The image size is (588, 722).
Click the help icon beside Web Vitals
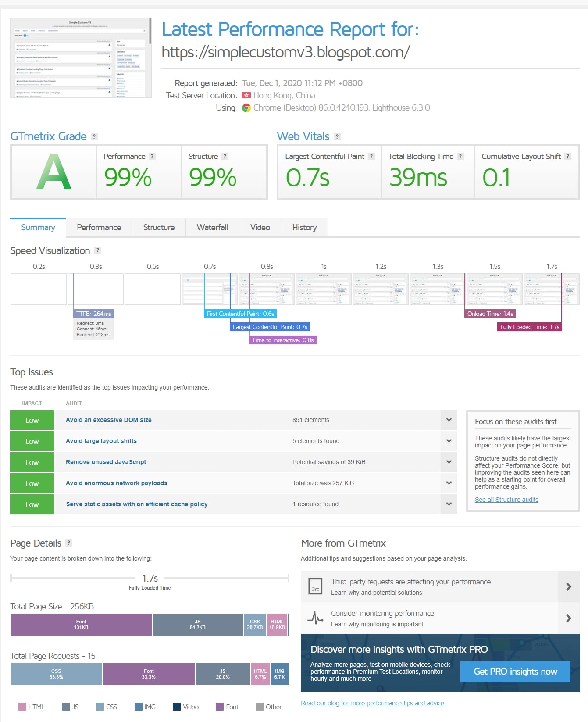[x=337, y=136]
